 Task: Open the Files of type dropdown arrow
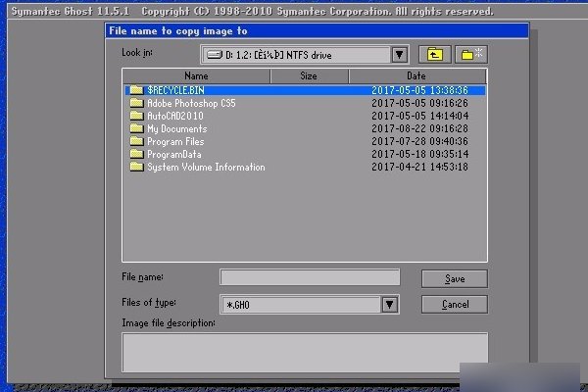(x=390, y=305)
